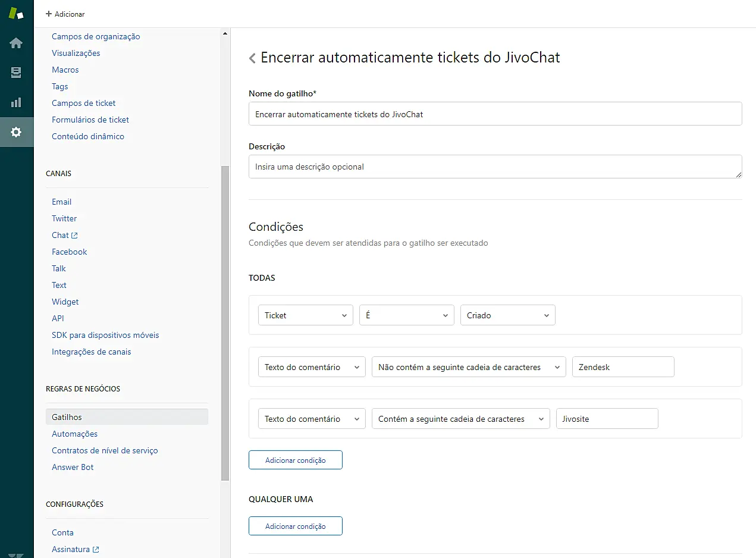Open the Views tickets icon in sidebar
The height and width of the screenshot is (558, 756).
click(16, 73)
